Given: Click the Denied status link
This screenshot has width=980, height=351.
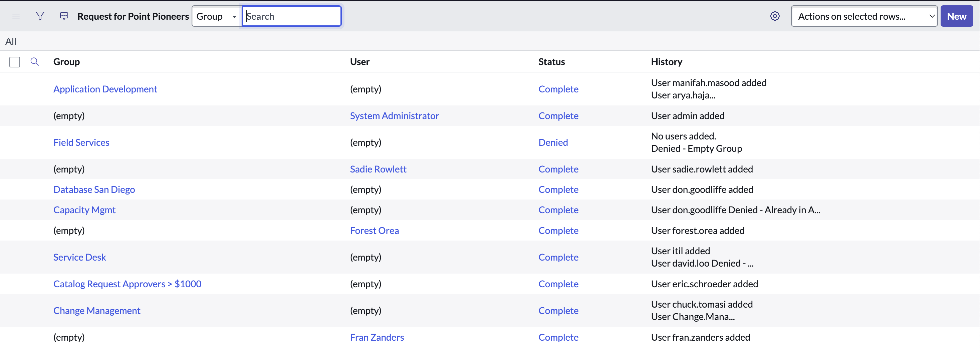Looking at the screenshot, I should coord(553,142).
